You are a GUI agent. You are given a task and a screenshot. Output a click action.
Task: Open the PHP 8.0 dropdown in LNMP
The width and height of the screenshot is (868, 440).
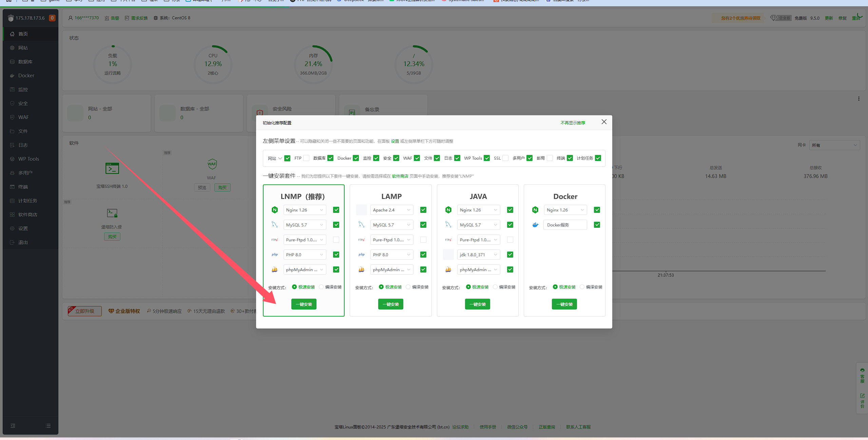tap(305, 255)
